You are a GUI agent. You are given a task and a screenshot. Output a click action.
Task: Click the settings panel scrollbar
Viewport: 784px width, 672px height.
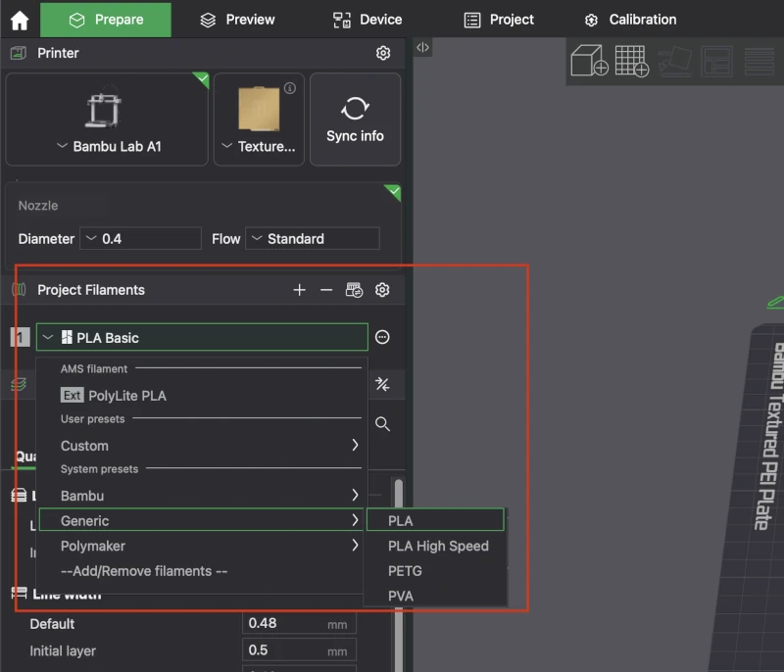point(399,575)
